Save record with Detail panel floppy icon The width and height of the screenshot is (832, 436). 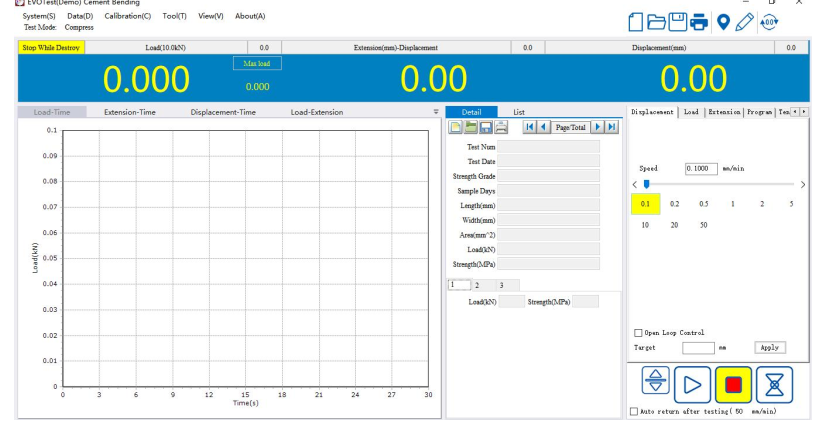coord(486,127)
